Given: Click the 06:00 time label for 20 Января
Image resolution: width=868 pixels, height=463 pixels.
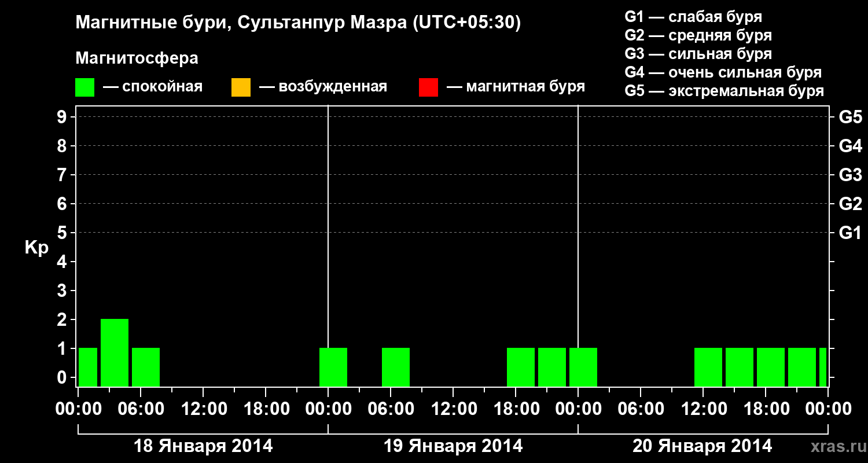Looking at the screenshot, I should (641, 409).
